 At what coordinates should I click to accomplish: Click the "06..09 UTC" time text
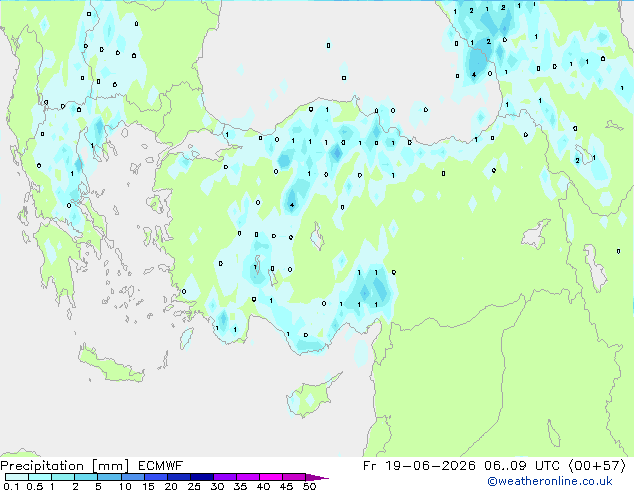[x=522, y=466]
